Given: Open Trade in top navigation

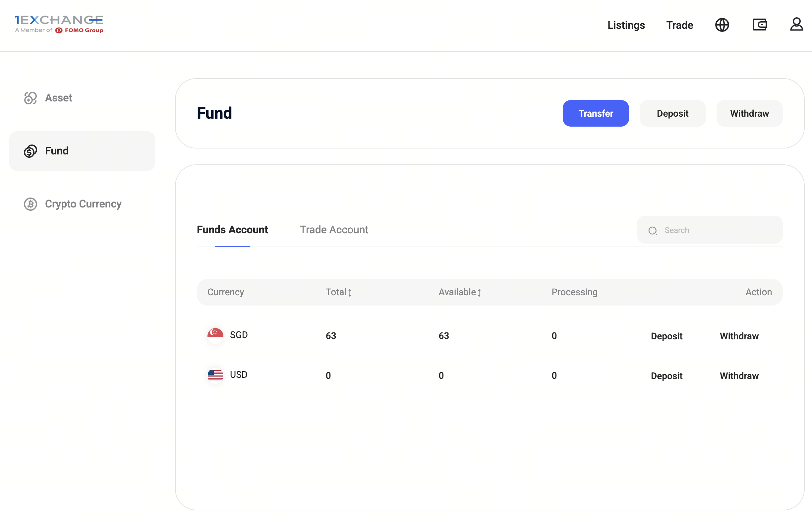Looking at the screenshot, I should [679, 25].
